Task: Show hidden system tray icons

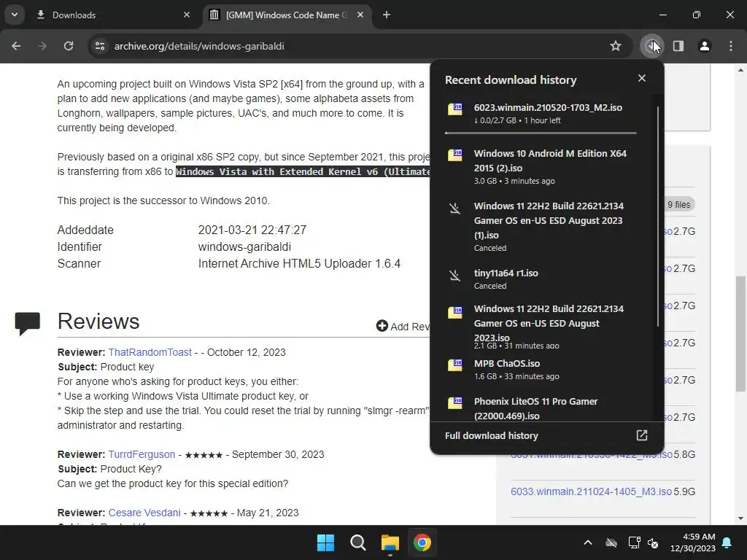Action: [588, 542]
